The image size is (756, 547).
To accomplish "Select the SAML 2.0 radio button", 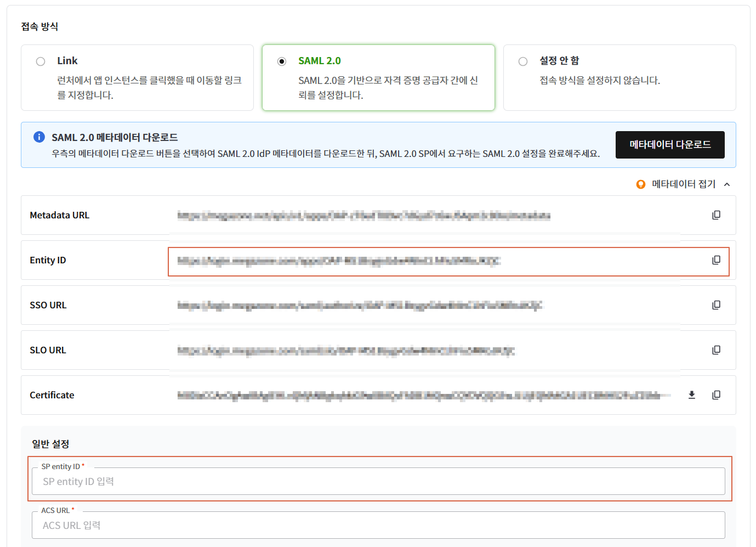I will 282,61.
